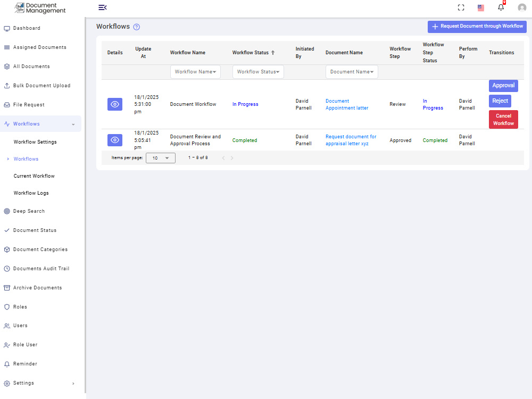Go to previous page arrow
532x399 pixels.
(x=223, y=158)
